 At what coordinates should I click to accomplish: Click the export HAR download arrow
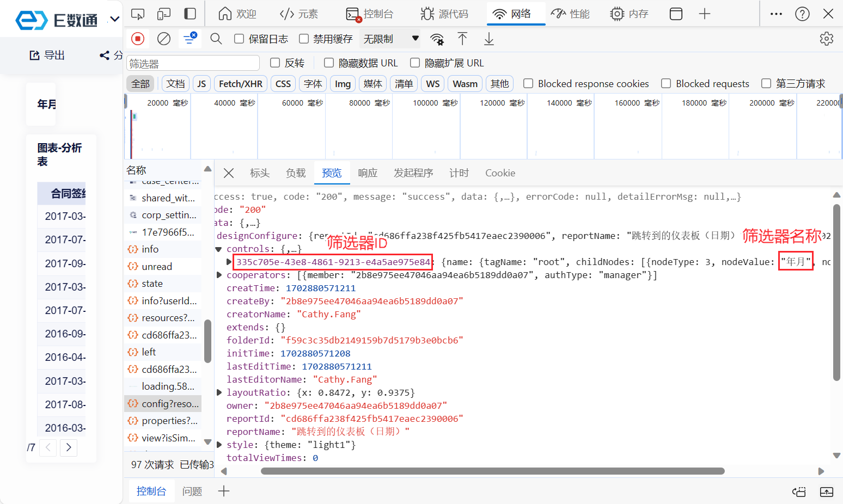(x=489, y=39)
